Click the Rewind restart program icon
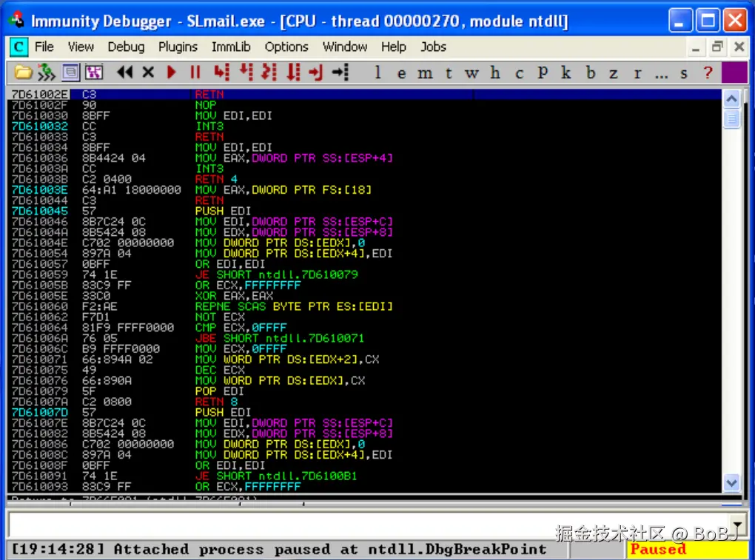Screen dimensions: 755x560 (124, 72)
